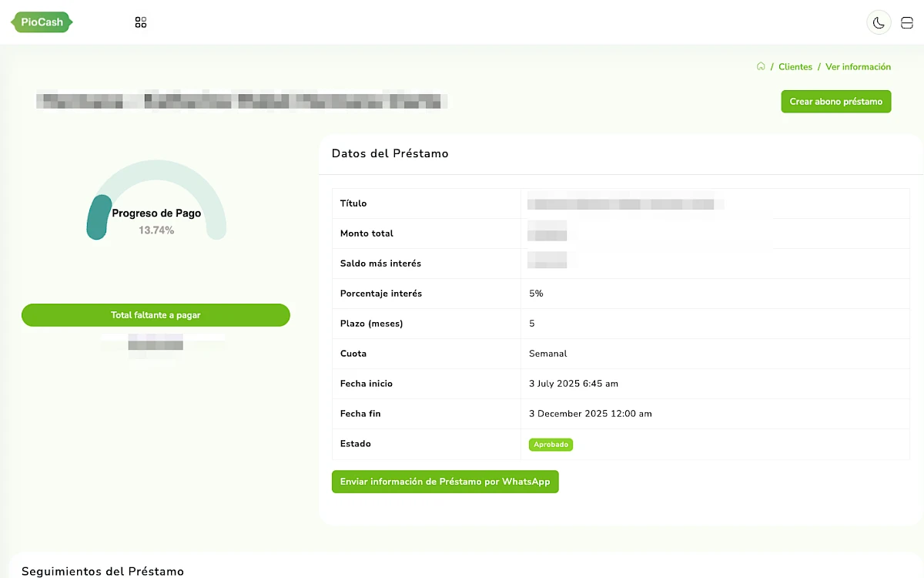924x578 pixels.
Task: Click Total faltante a pagar button
Action: [x=156, y=315]
